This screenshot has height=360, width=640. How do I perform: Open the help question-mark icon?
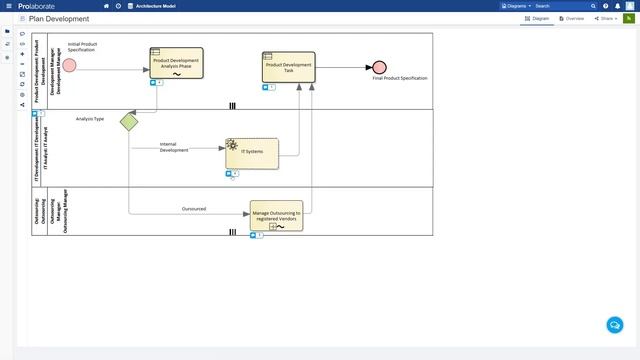[x=605, y=6]
